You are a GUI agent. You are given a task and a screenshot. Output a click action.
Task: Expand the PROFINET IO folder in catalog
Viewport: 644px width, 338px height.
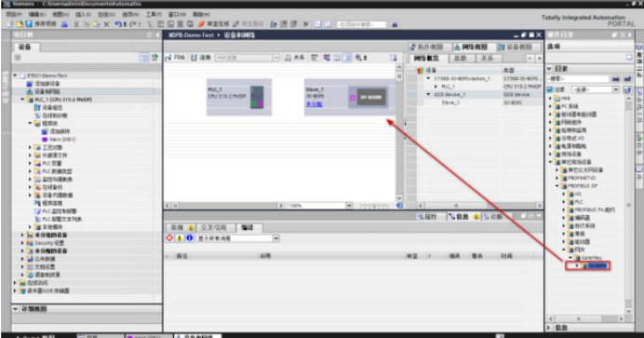557,178
